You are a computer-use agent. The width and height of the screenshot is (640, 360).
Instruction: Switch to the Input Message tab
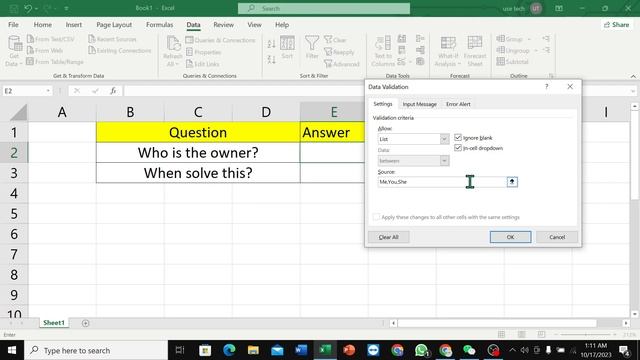pos(420,104)
